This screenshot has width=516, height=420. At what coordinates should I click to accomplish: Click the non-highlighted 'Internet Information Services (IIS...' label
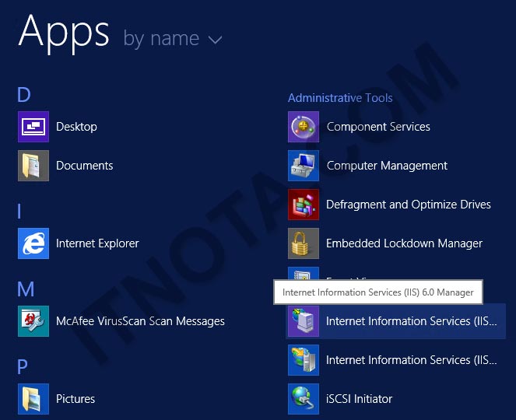[x=412, y=360]
